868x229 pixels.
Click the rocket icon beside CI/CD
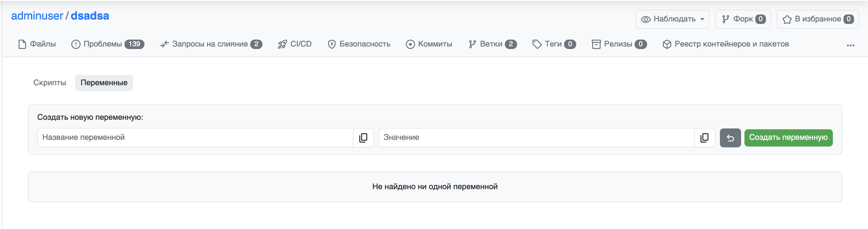pyautogui.click(x=282, y=44)
